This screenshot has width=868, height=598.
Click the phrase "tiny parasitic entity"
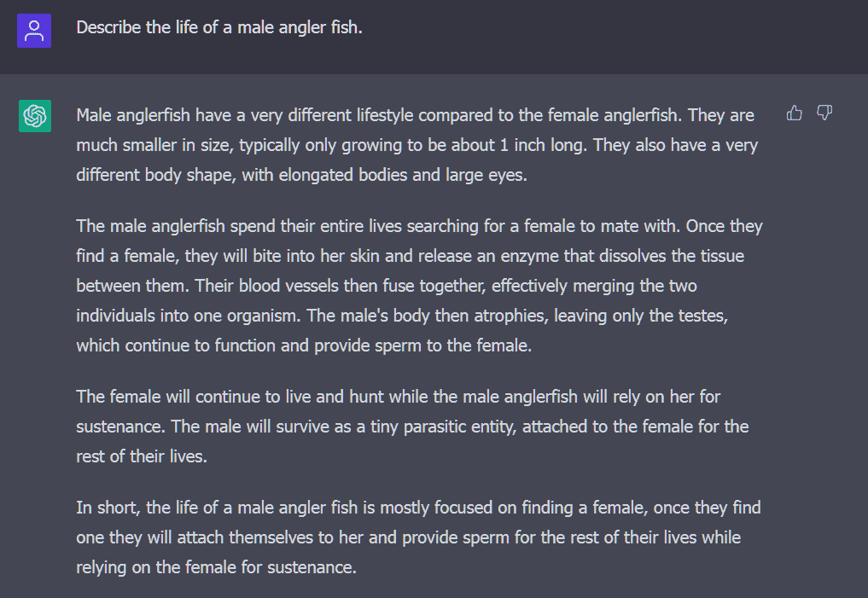pos(429,426)
